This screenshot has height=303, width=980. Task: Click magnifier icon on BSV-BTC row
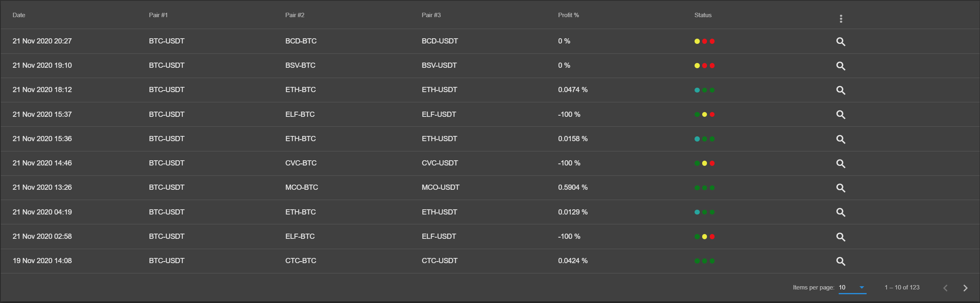[841, 66]
